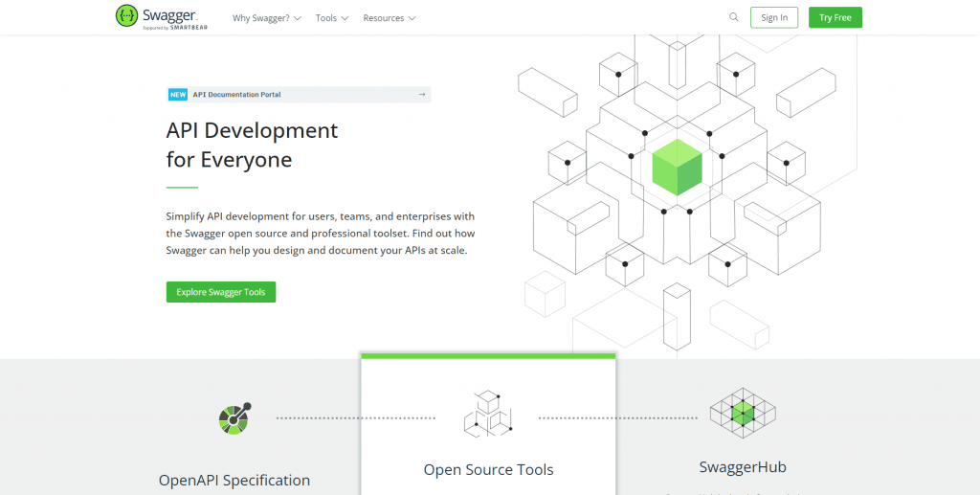Screen dimensions: 980x495
Task: Click the SwaggerHub hexagon grid icon
Action: click(743, 413)
